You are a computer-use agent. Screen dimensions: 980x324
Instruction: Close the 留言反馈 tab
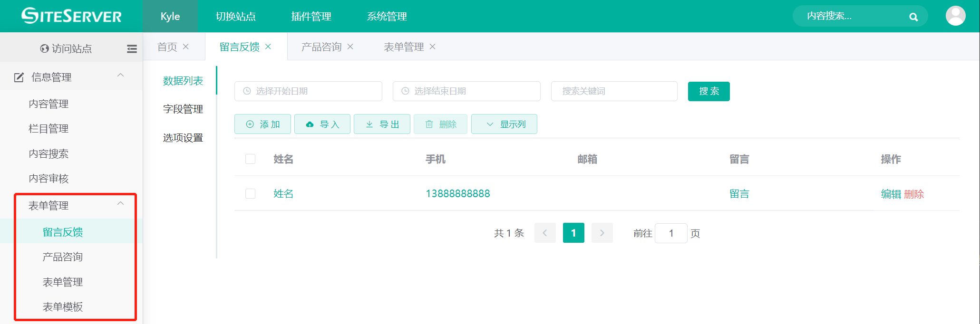pyautogui.click(x=268, y=47)
